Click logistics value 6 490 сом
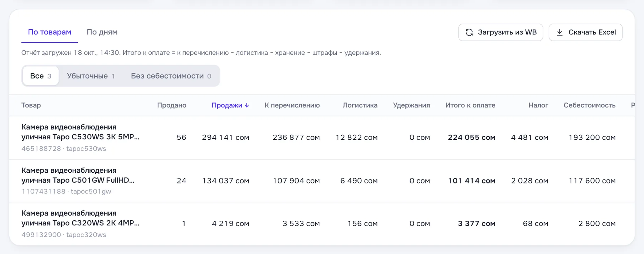The image size is (644, 254). (359, 181)
